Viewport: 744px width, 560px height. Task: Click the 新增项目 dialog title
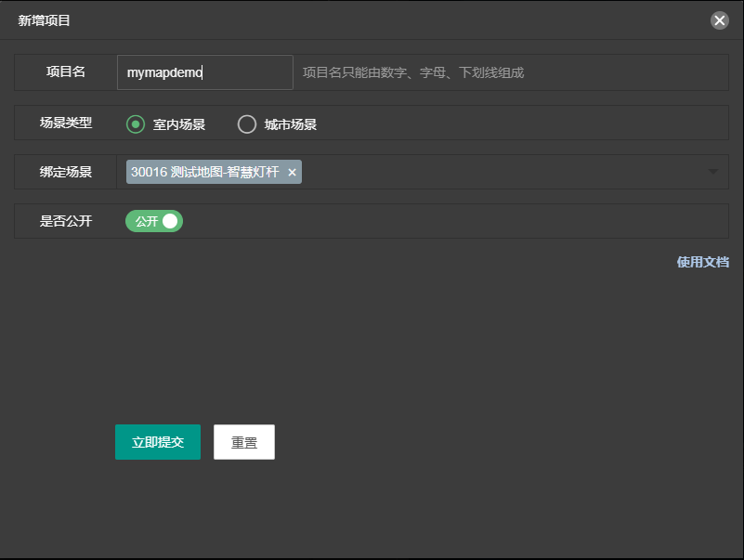[45, 20]
